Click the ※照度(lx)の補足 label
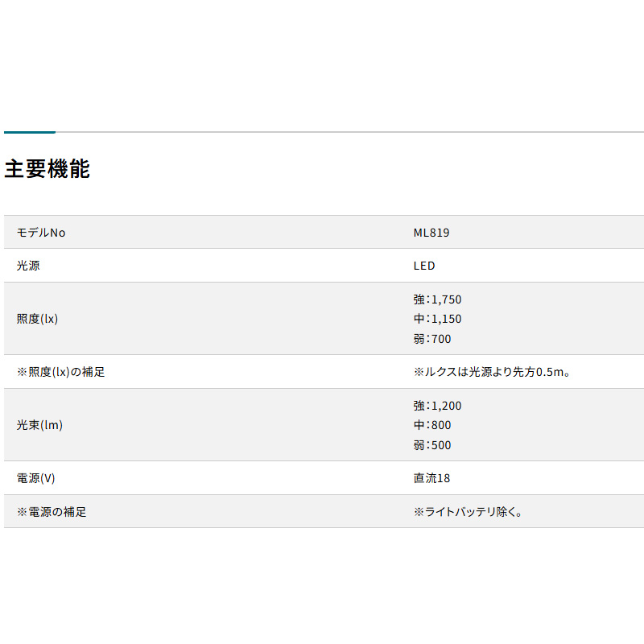 pyautogui.click(x=61, y=372)
